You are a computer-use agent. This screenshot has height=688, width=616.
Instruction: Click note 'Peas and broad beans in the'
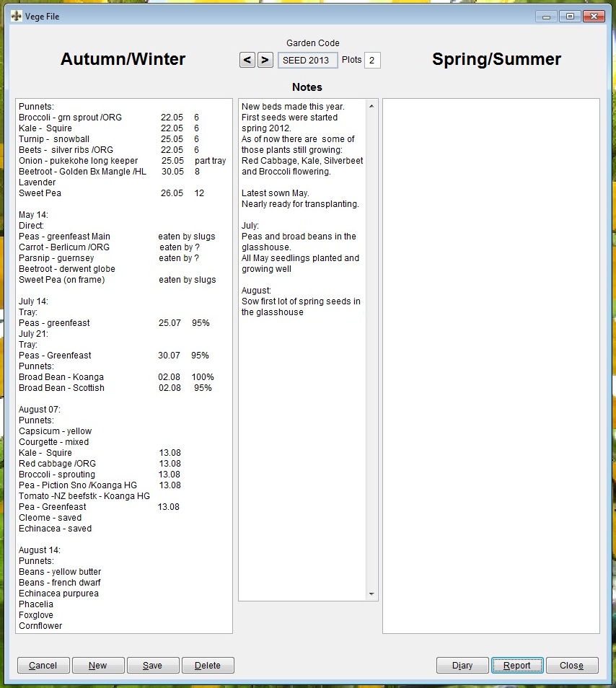click(299, 237)
